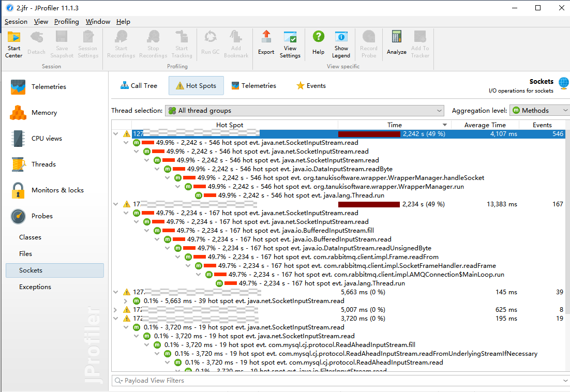Collapse the first selected hot spot row

(115, 134)
